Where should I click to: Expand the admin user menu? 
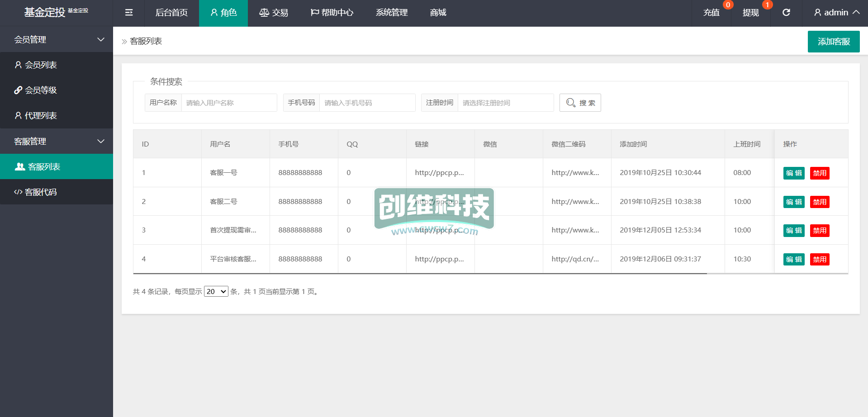pyautogui.click(x=836, y=13)
